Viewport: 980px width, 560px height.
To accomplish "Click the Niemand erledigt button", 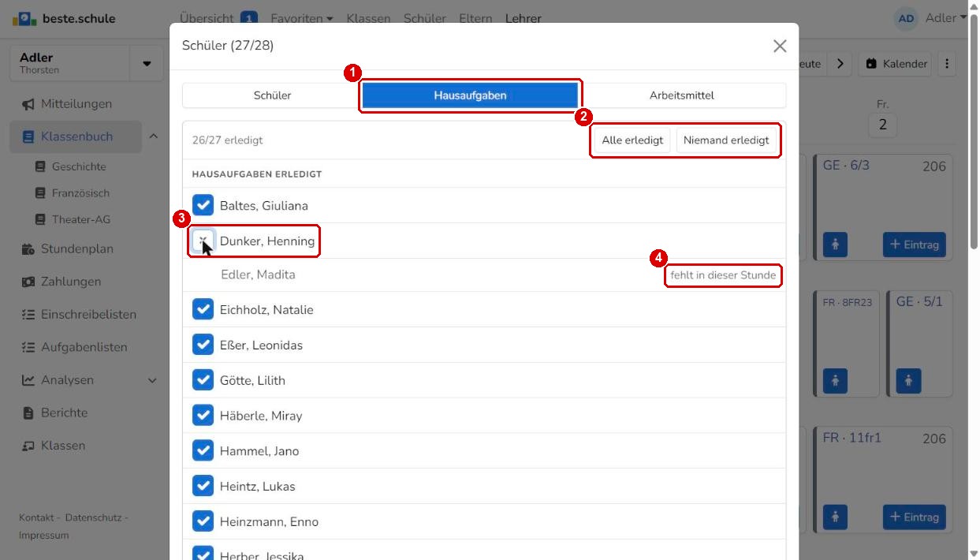I will coord(726,140).
